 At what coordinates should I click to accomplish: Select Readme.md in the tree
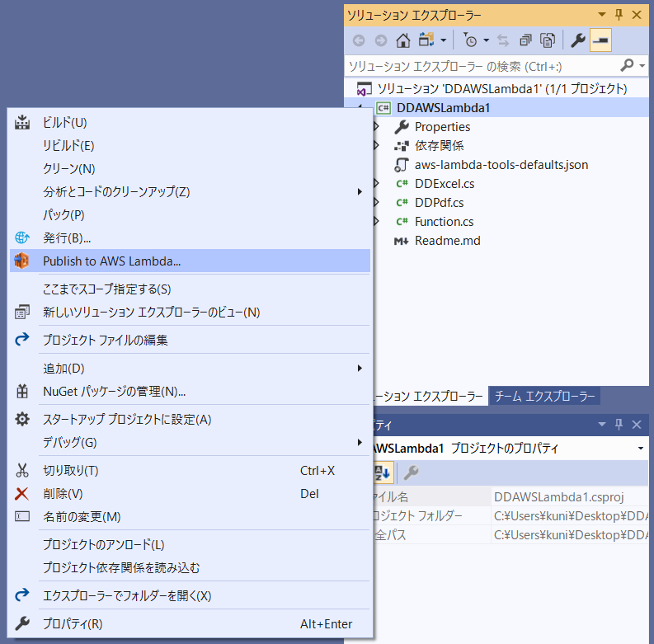[447, 240]
